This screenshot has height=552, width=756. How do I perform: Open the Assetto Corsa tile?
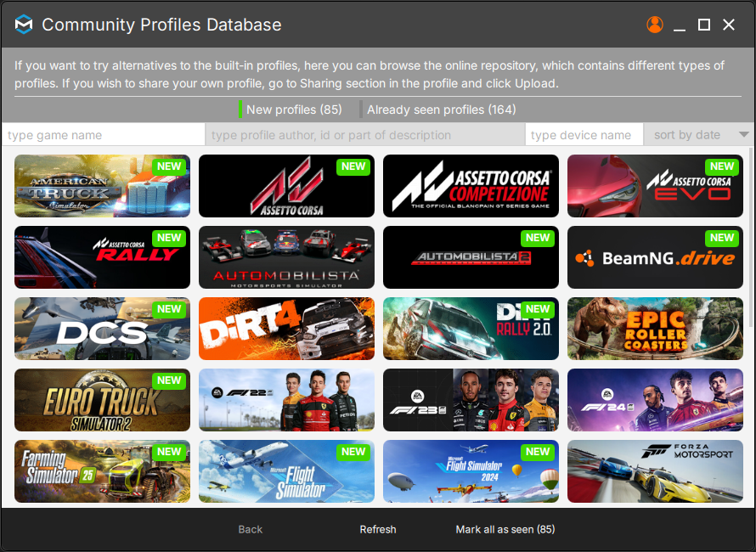pyautogui.click(x=286, y=186)
